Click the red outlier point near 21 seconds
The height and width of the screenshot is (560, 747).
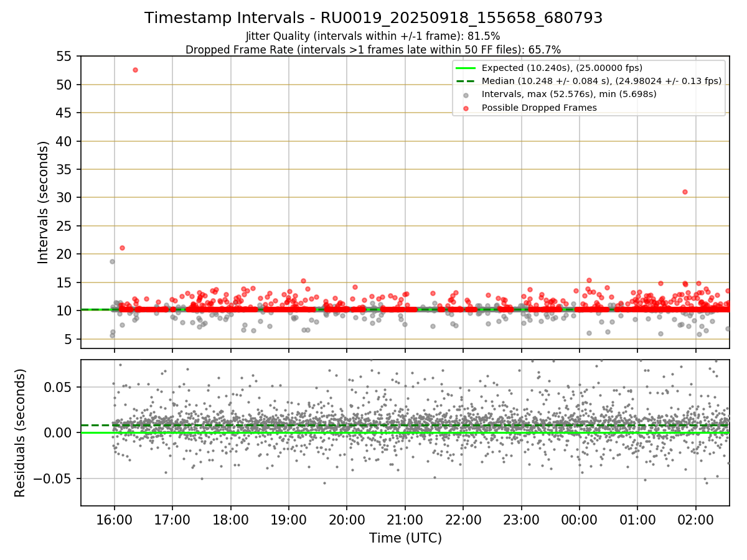(122, 248)
